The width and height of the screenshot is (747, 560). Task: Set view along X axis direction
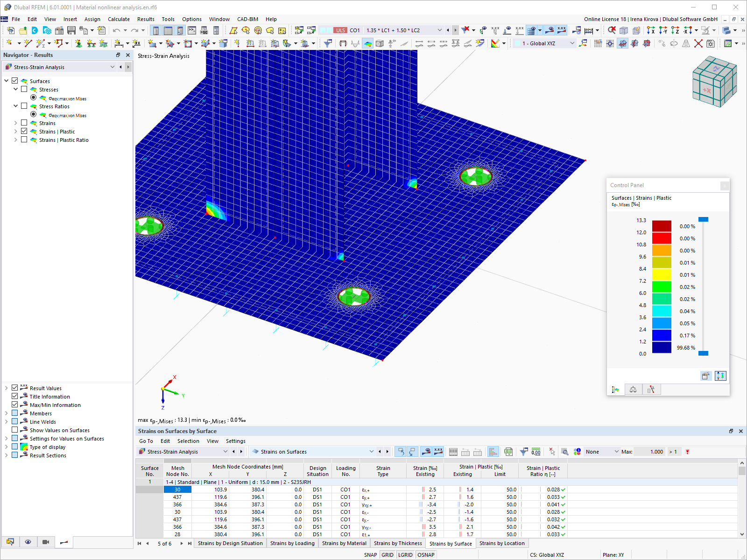[651, 30]
